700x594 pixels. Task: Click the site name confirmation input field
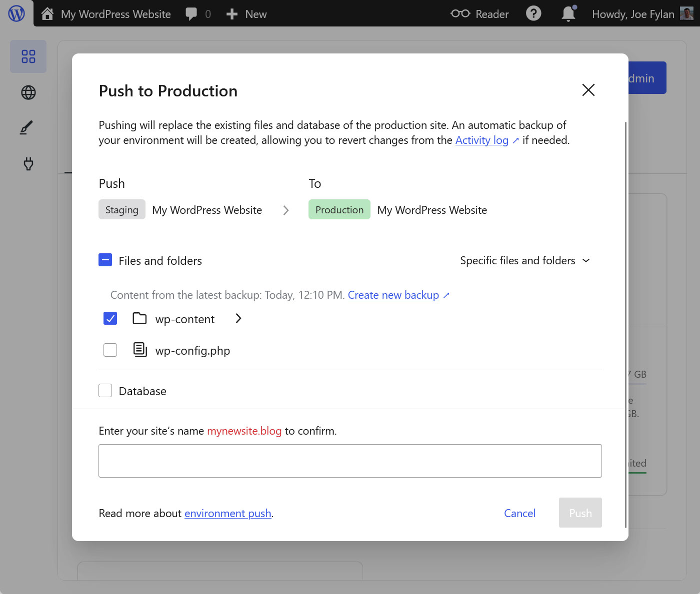pyautogui.click(x=350, y=460)
